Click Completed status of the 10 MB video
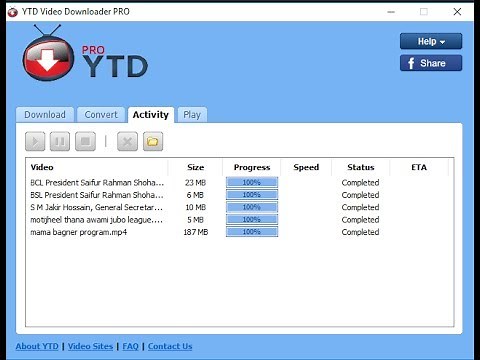The height and width of the screenshot is (360, 480). point(360,207)
